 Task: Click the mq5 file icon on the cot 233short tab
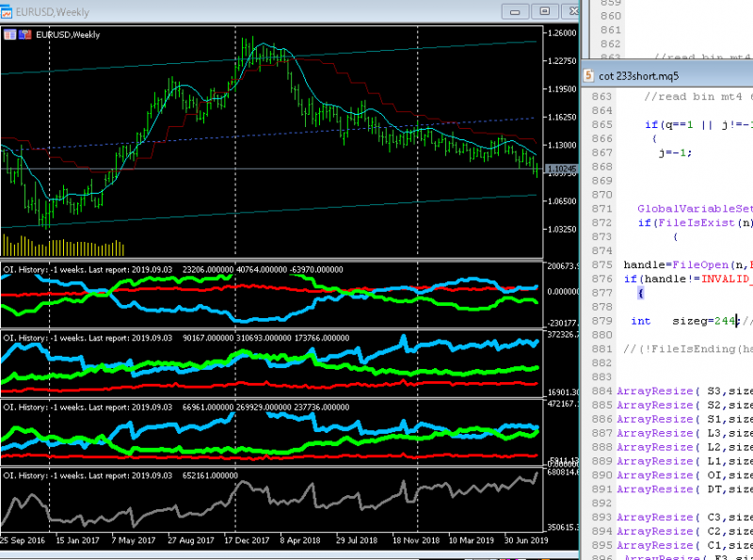(x=588, y=76)
